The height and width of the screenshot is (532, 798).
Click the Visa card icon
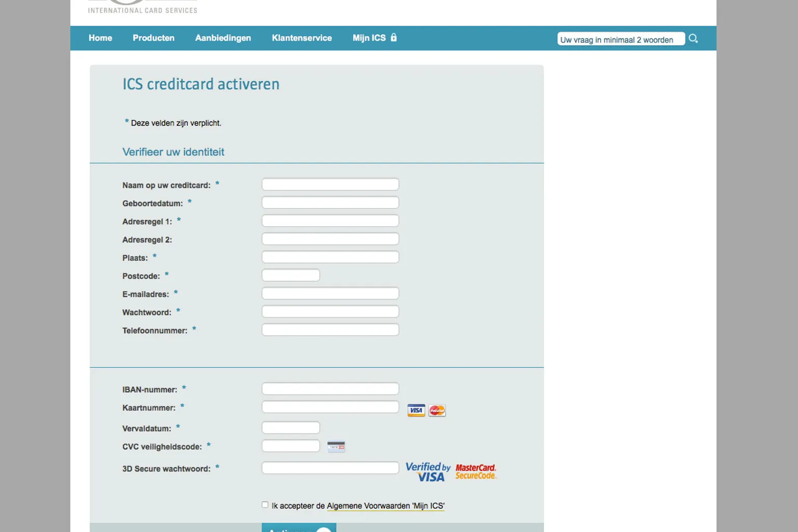click(x=416, y=410)
